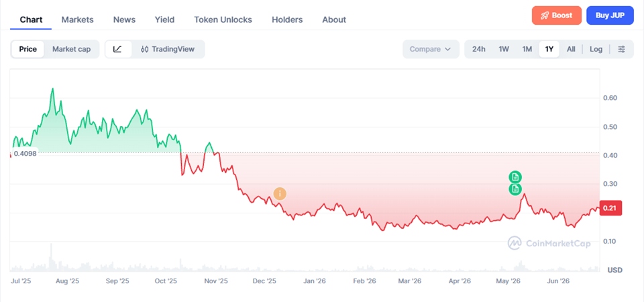
Task: Click the rocket Boost button
Action: click(x=557, y=15)
